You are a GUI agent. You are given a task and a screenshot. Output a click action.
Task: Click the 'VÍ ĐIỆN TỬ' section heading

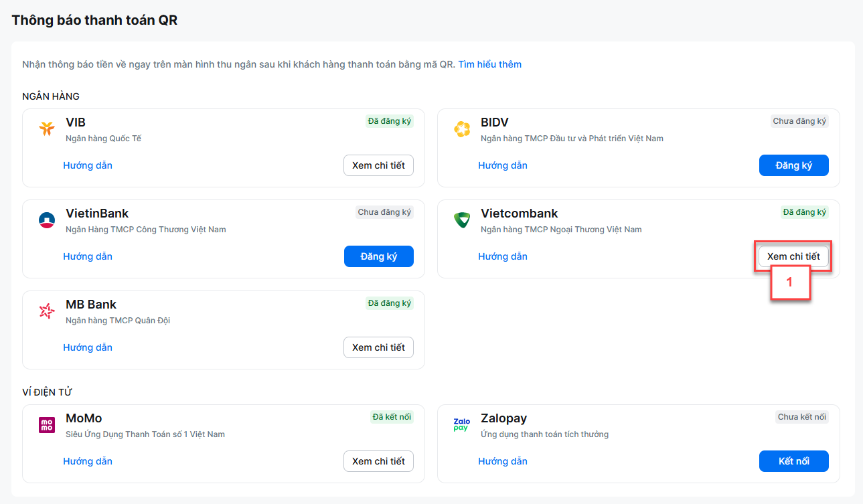click(x=48, y=392)
